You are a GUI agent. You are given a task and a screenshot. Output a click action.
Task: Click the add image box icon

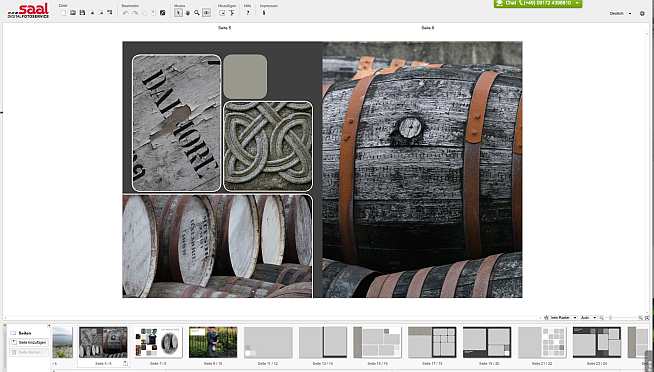[x=222, y=13]
